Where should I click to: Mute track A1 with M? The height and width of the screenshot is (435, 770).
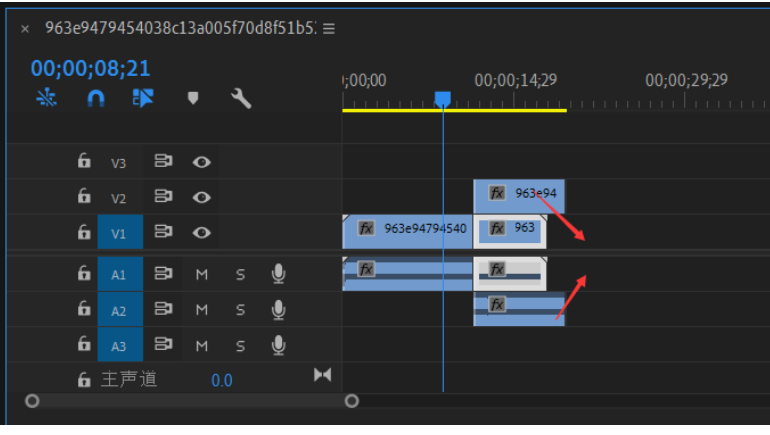pyautogui.click(x=201, y=274)
